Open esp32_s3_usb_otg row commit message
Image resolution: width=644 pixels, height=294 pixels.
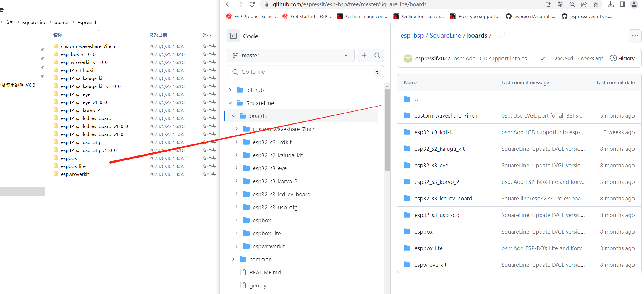pyautogui.click(x=543, y=215)
